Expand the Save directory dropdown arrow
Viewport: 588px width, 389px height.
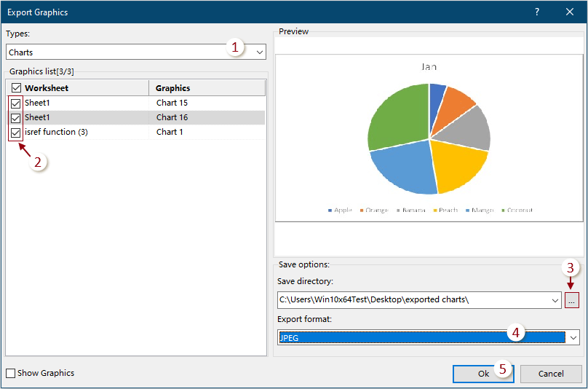click(x=555, y=300)
